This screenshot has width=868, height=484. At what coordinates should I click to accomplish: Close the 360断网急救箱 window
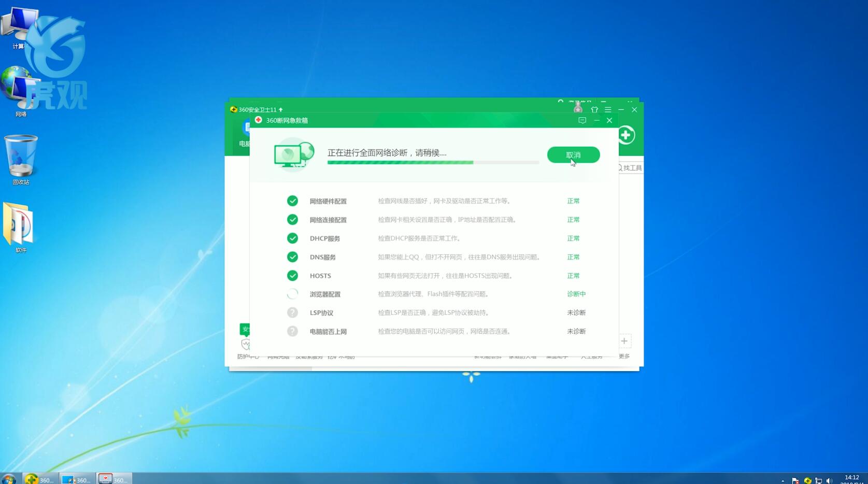[x=609, y=120]
